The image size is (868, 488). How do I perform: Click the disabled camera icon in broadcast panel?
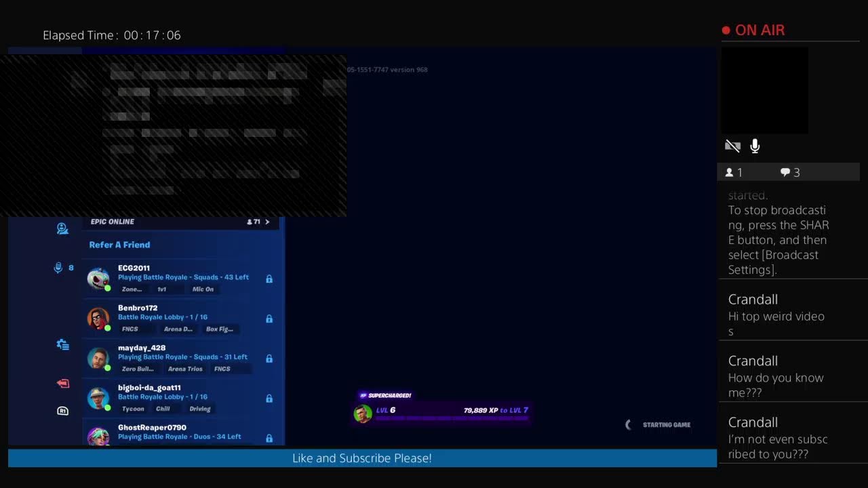tap(732, 145)
